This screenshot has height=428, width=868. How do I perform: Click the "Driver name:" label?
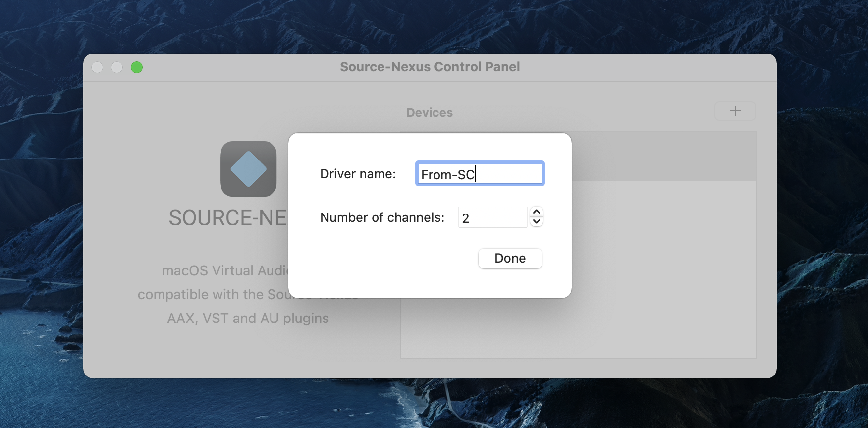click(358, 174)
